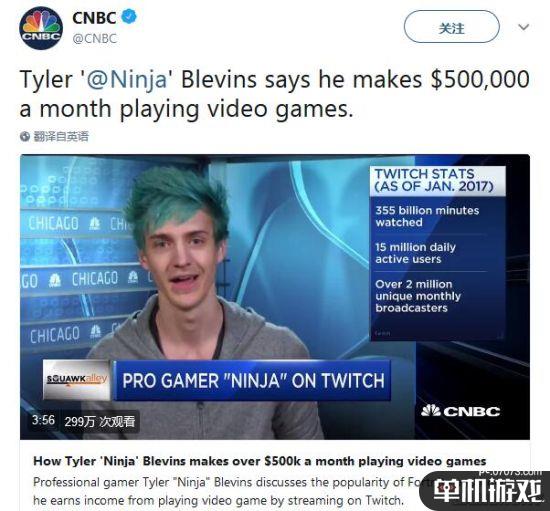The width and height of the screenshot is (550, 511).
Task: Click the Twitch Stats overlay panel
Action: (x=438, y=253)
